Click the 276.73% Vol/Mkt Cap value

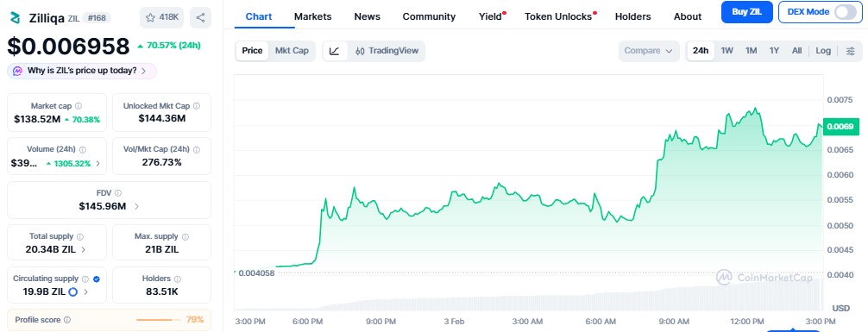click(161, 162)
